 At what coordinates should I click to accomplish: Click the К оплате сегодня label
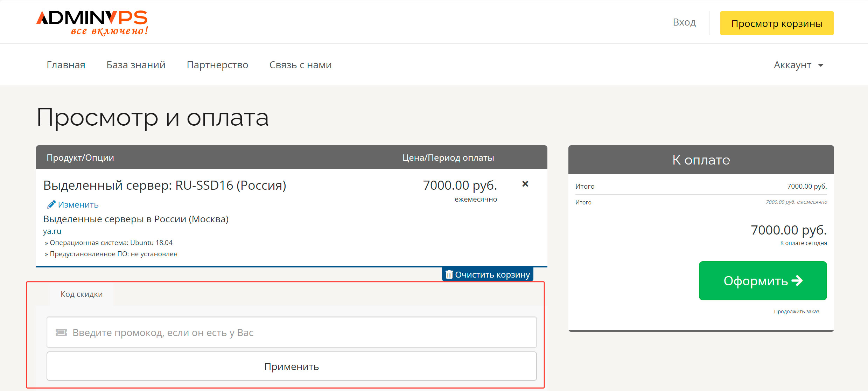coord(803,243)
